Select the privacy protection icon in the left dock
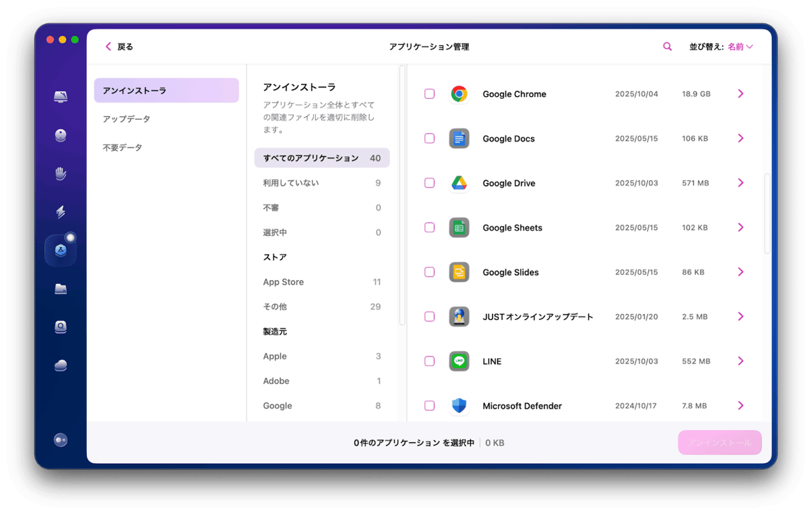Image resolution: width=812 pixels, height=515 pixels. tap(60, 134)
